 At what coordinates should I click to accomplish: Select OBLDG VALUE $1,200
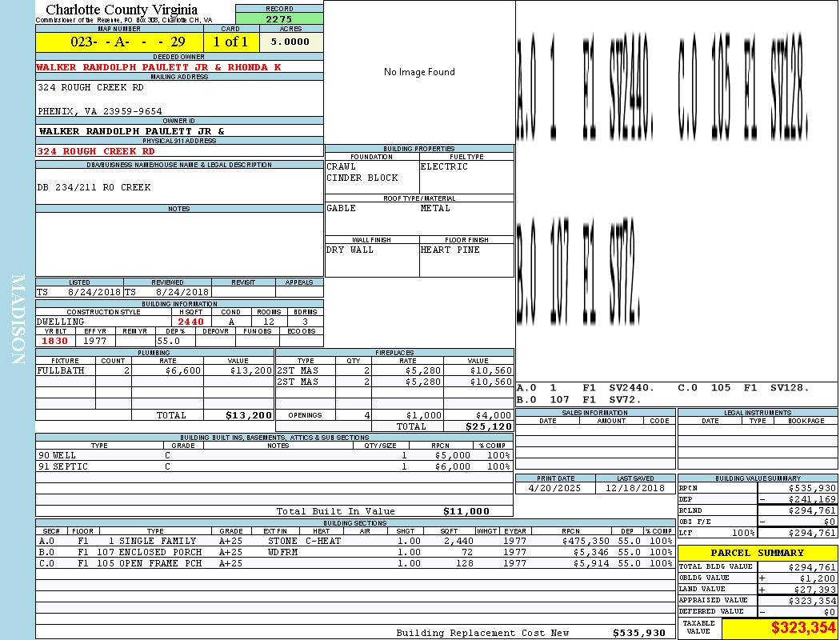818,578
